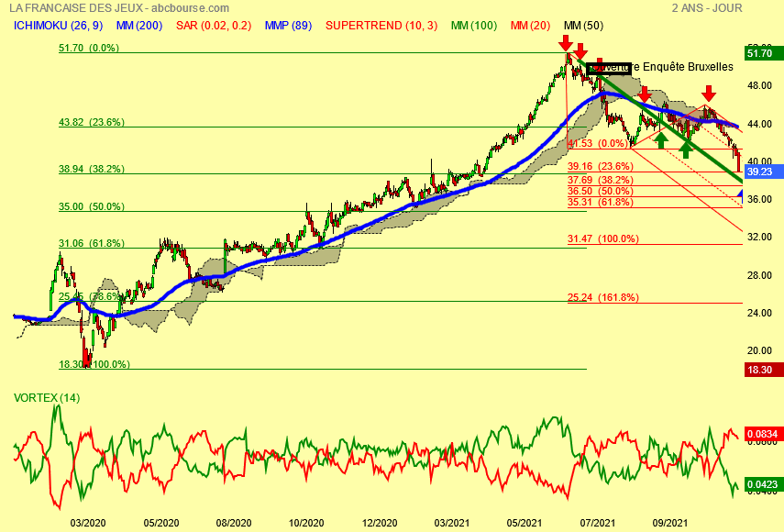Click the 03/2021 date axis label

click(x=452, y=523)
